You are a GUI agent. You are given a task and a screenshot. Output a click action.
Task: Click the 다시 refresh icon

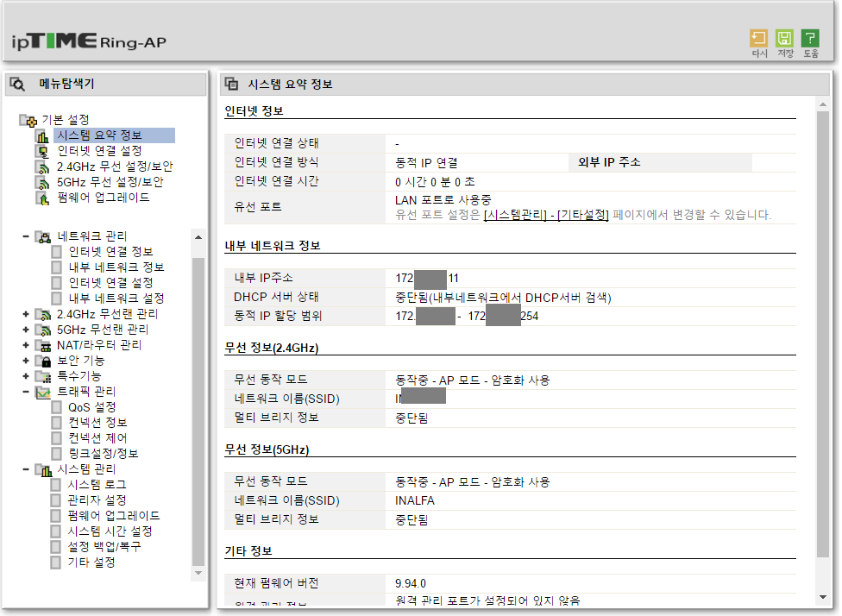759,38
